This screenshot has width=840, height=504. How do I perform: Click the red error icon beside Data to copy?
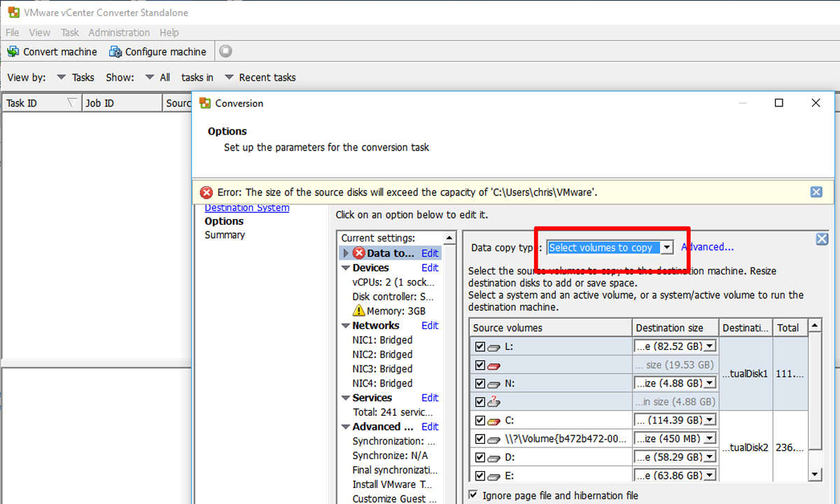pos(359,253)
